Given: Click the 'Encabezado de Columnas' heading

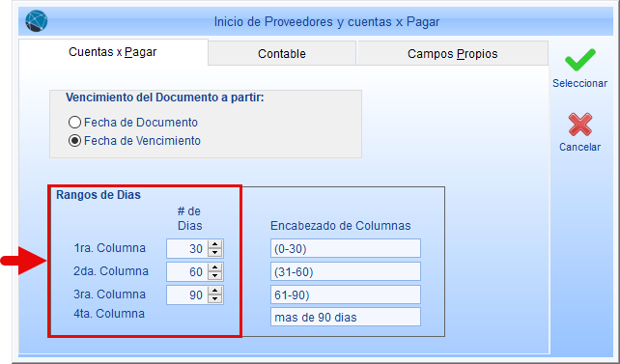Looking at the screenshot, I should [x=341, y=226].
